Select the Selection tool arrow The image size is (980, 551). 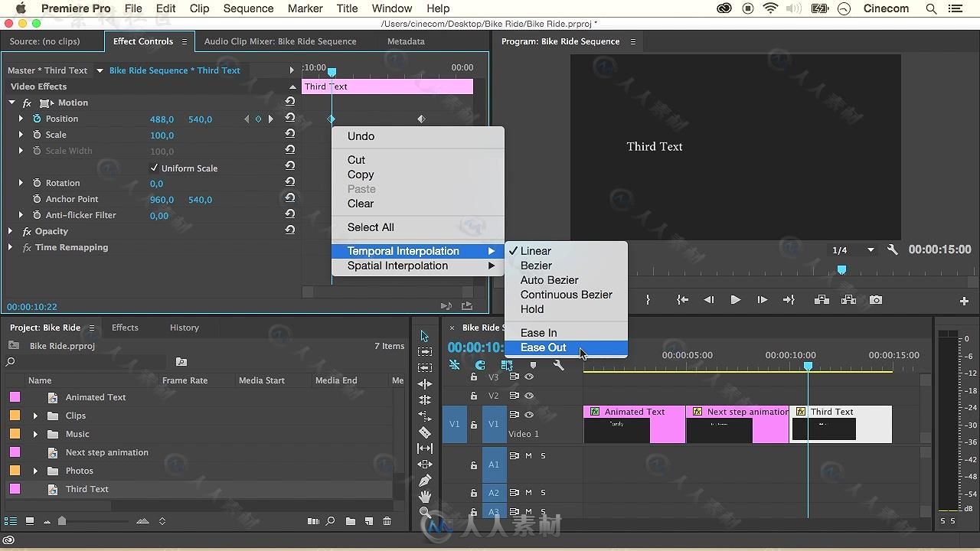click(x=425, y=336)
